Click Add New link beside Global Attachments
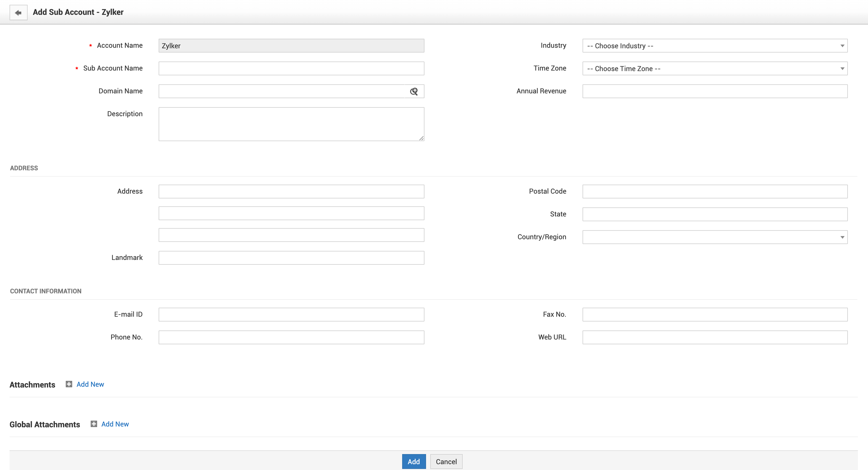The image size is (868, 470). [115, 424]
